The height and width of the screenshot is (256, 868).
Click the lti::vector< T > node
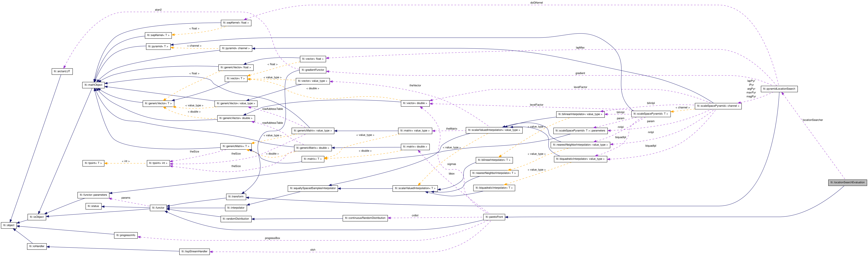(x=236, y=78)
